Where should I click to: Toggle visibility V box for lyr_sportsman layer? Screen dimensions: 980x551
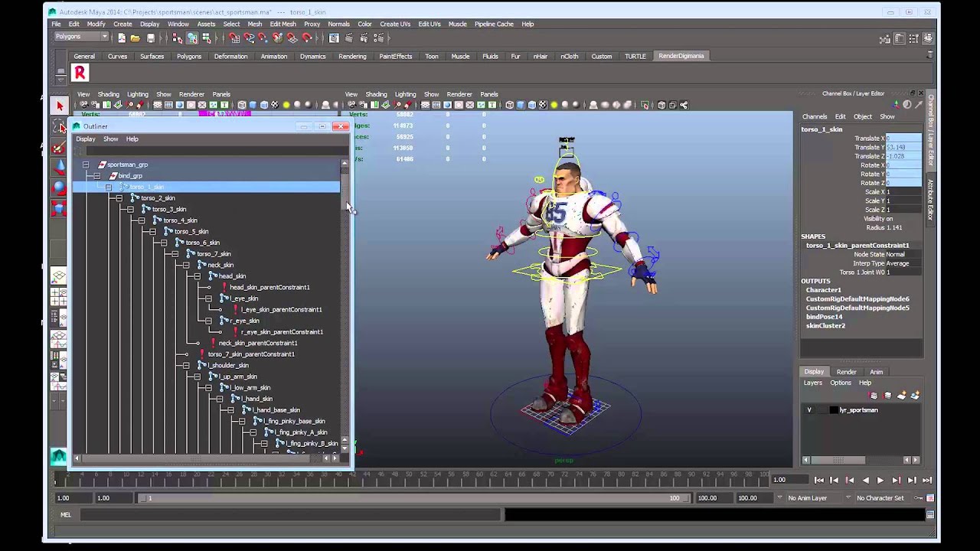pos(809,410)
